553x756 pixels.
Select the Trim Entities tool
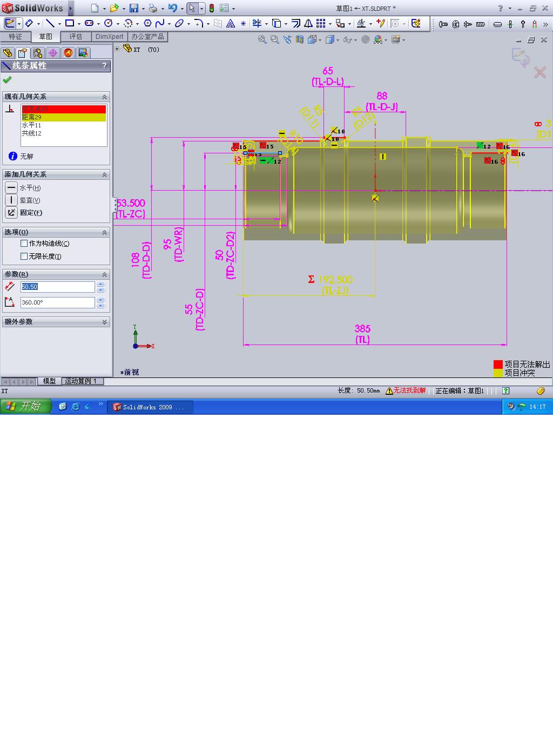click(257, 23)
